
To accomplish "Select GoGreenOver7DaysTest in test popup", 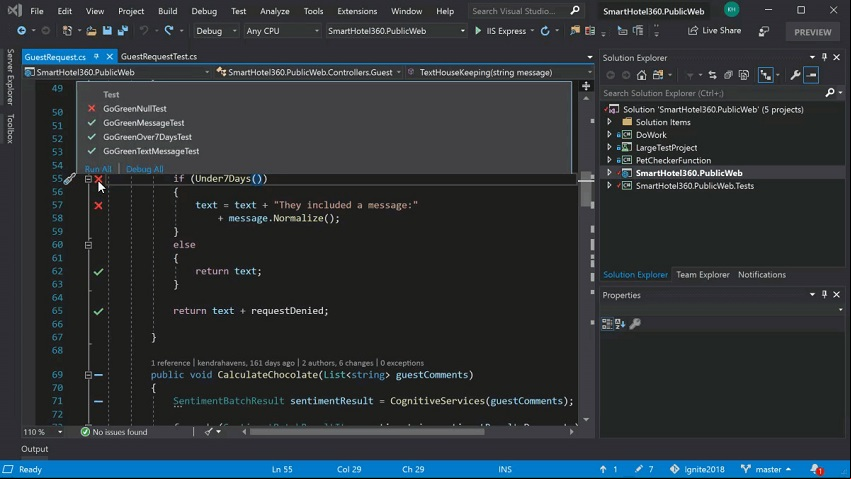I will point(147,137).
